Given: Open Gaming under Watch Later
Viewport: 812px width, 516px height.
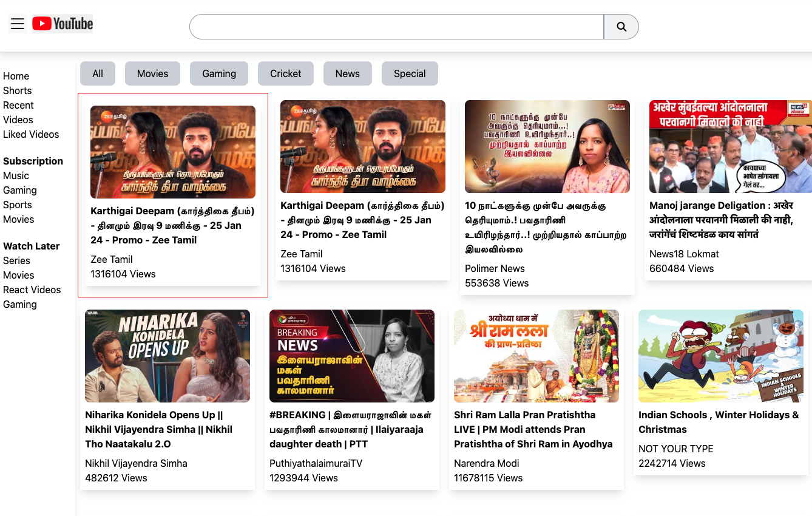Looking at the screenshot, I should [x=20, y=304].
